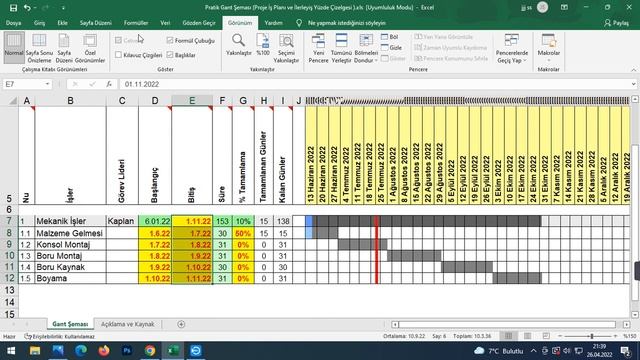The image size is (640, 360).
Task: Click the Save icon in title bar
Action: [x=13, y=8]
